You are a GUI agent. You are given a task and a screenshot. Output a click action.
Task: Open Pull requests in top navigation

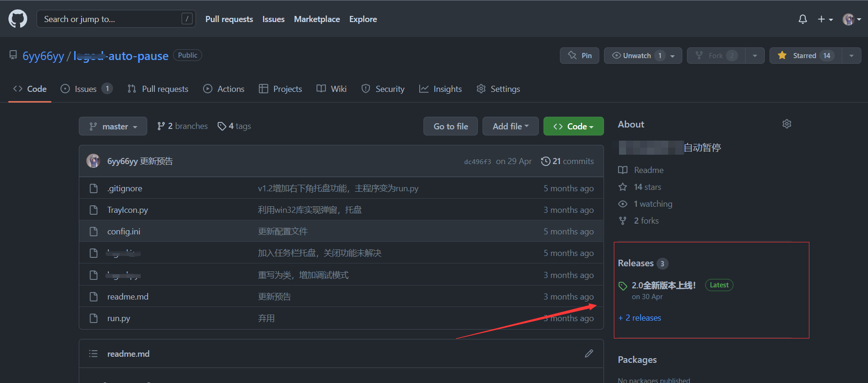point(229,19)
